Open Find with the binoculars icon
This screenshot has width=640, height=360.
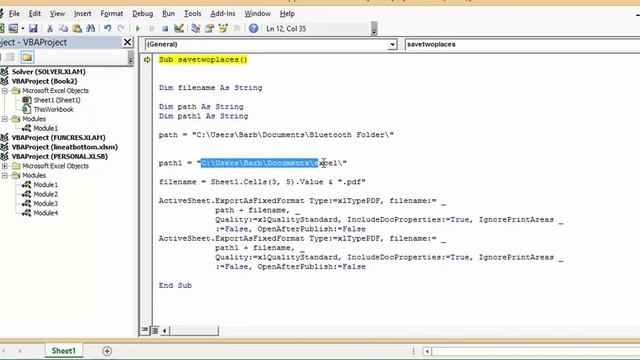point(91,28)
